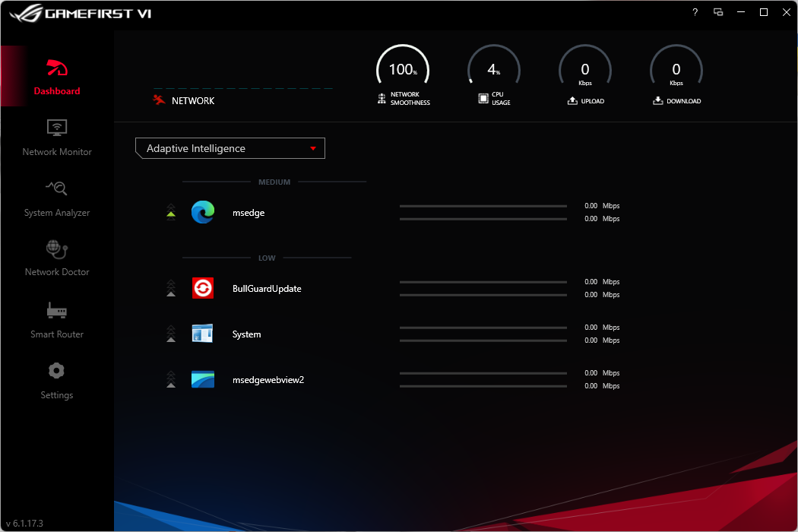This screenshot has width=798, height=532.
Task: Click the CPU Usage 4% gauge
Action: tap(494, 67)
